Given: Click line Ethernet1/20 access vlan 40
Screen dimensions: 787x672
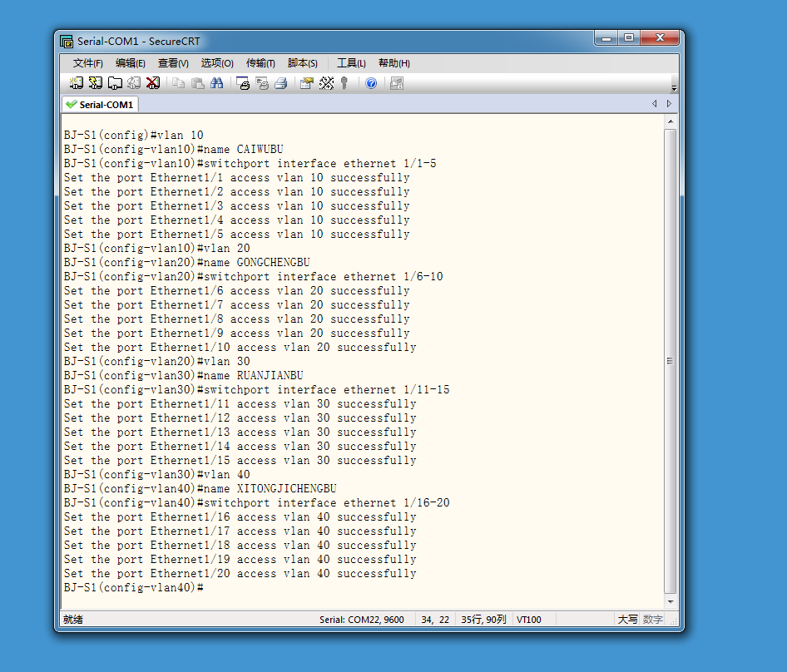Looking at the screenshot, I should [x=240, y=574].
